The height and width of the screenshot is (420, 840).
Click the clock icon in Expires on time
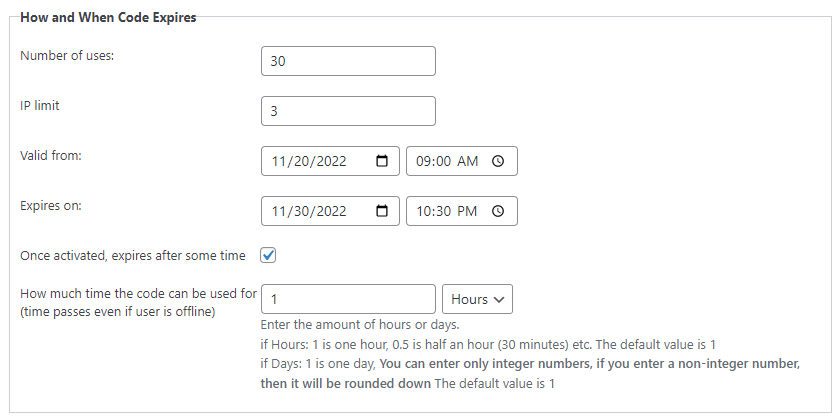[498, 211]
